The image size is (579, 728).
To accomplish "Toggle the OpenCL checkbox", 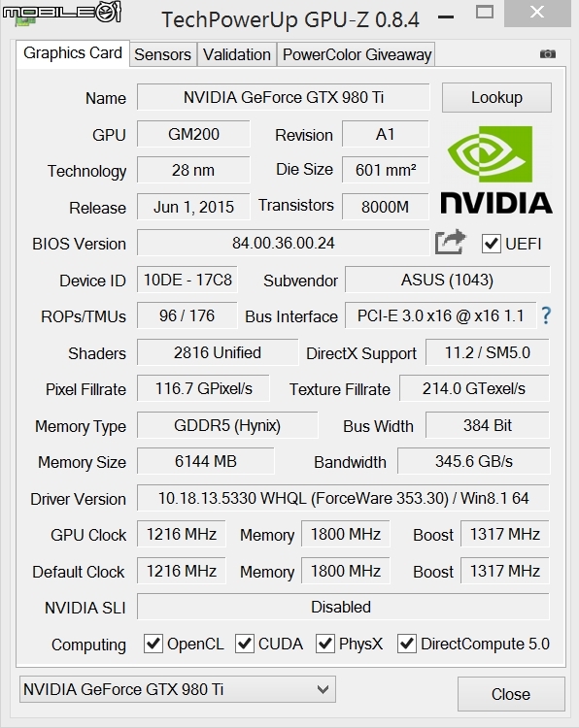I will (x=153, y=644).
